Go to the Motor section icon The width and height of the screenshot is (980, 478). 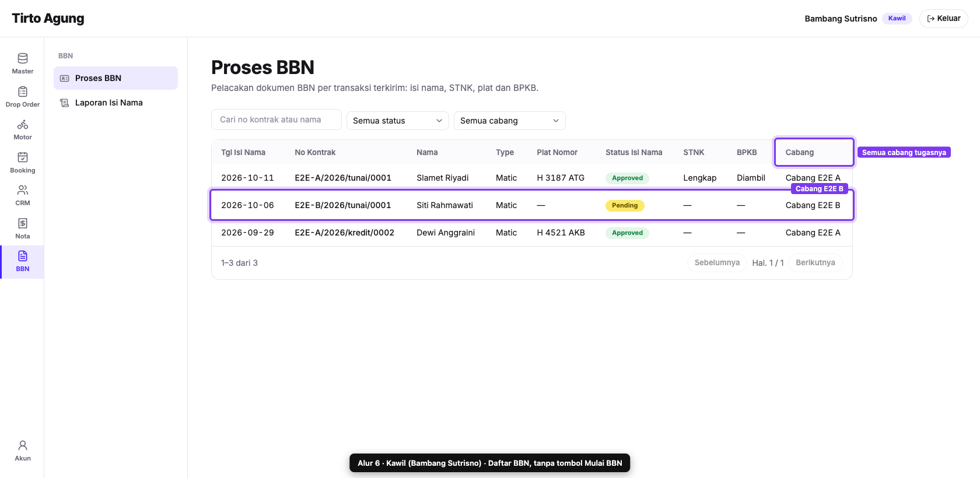pos(23,125)
